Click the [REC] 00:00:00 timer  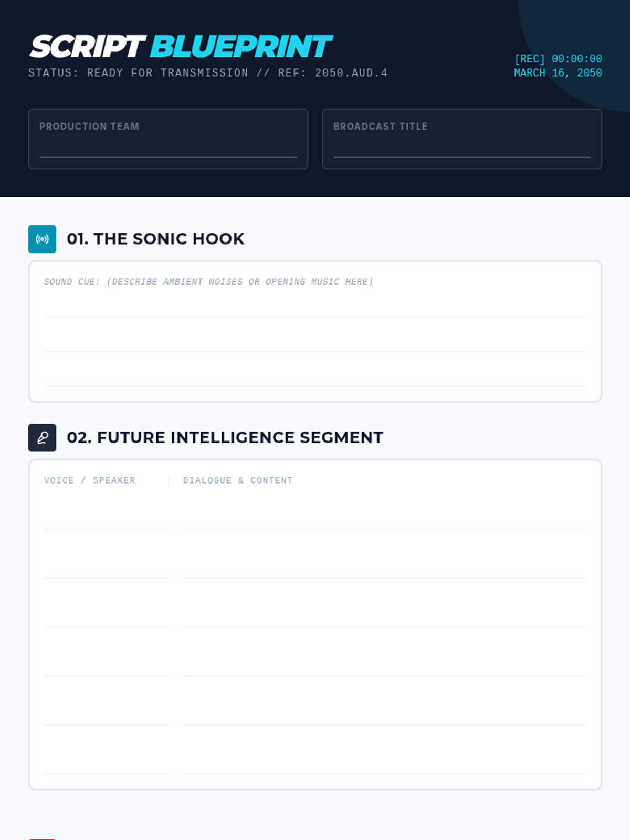pos(558,59)
